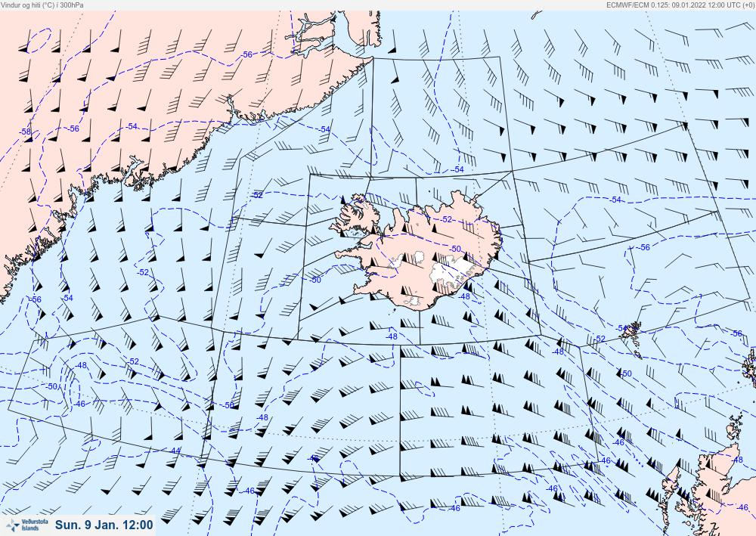Click the Veðurstofa Íslands logo

click(x=27, y=525)
